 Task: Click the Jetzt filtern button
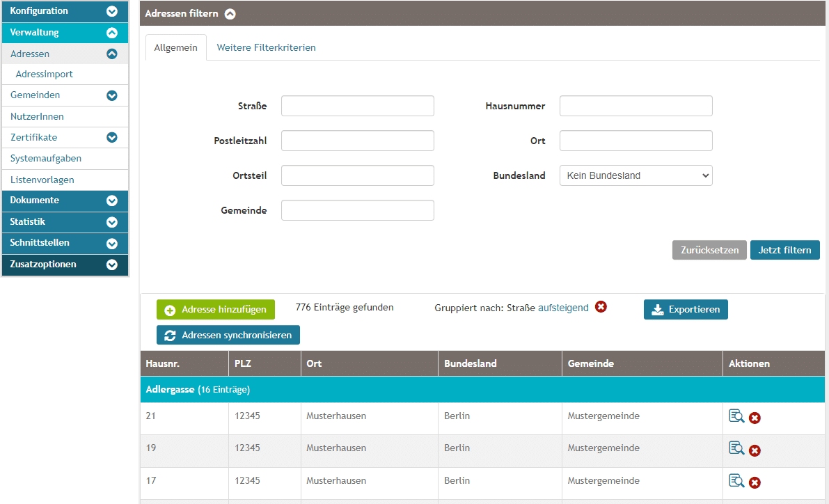point(784,250)
